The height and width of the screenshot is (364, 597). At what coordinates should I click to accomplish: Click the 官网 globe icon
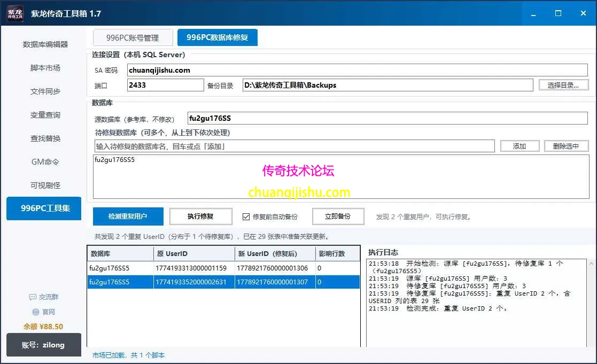[x=36, y=312]
